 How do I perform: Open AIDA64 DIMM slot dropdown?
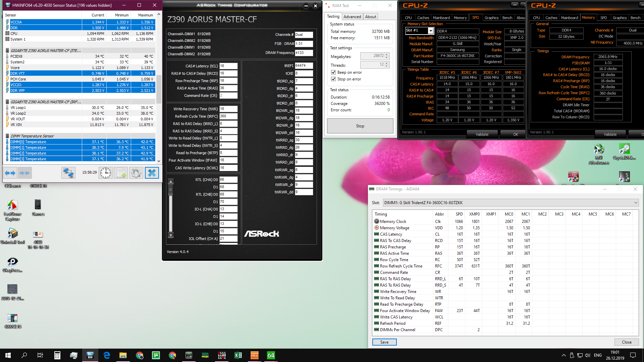tap(635, 203)
